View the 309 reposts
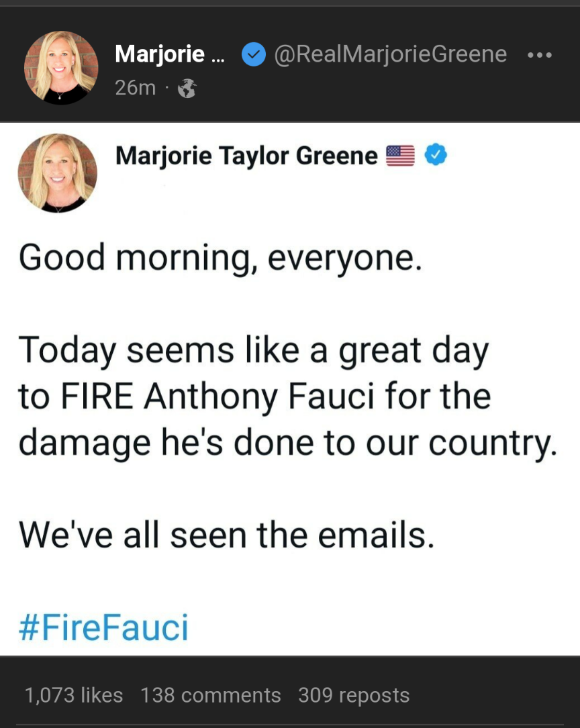580x728 pixels. (x=353, y=695)
